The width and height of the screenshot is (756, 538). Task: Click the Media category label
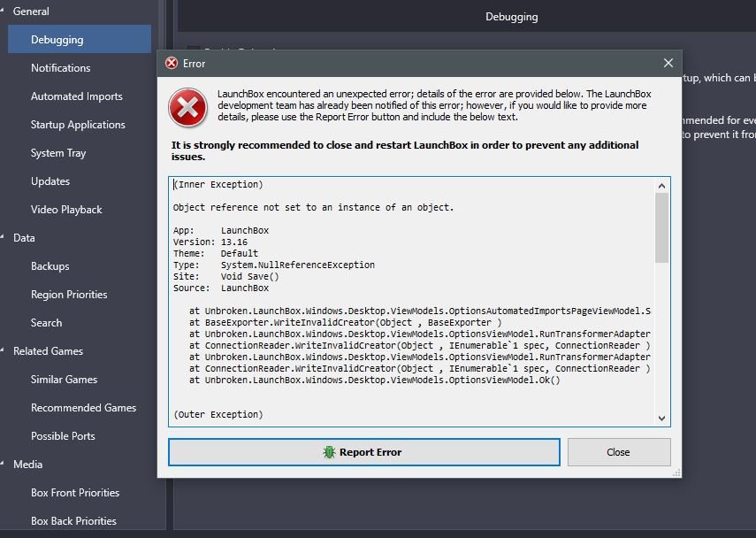28,465
